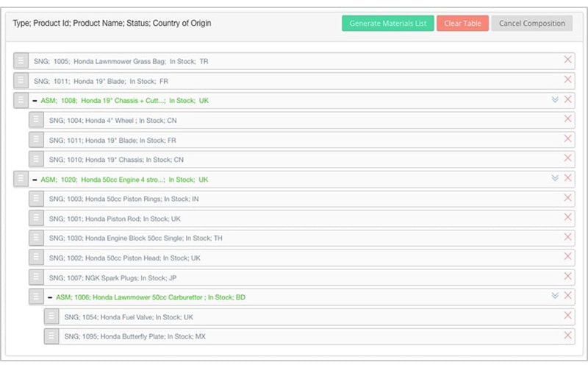Click the column header description text
Viewport: 588px width, 368px height.
112,24
